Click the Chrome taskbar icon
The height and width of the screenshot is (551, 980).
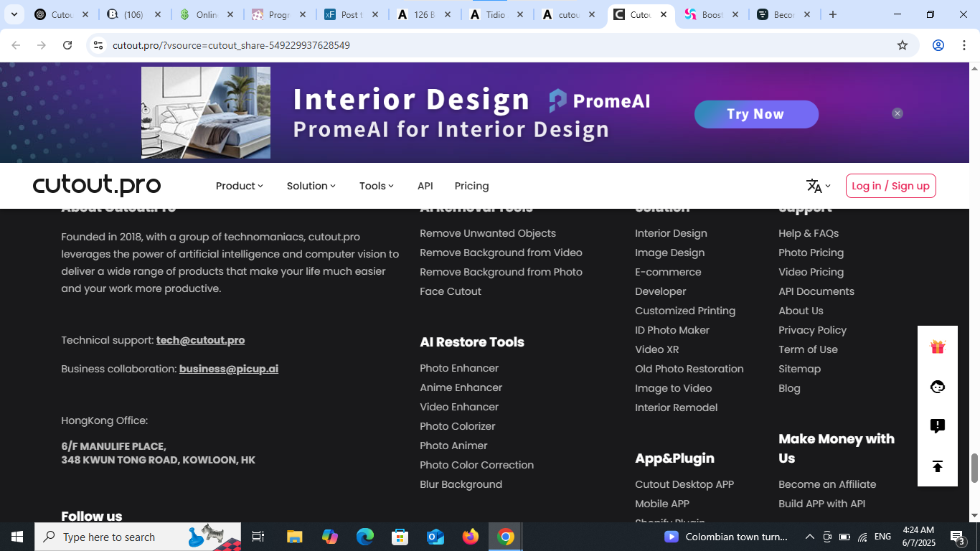click(506, 537)
